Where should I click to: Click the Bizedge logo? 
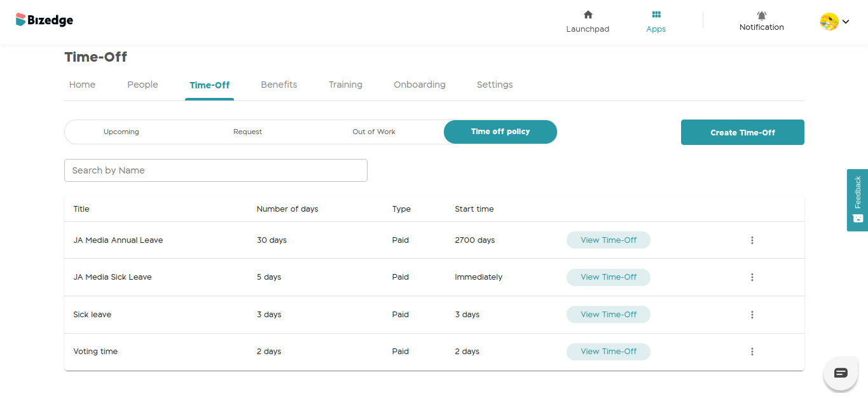[x=45, y=20]
